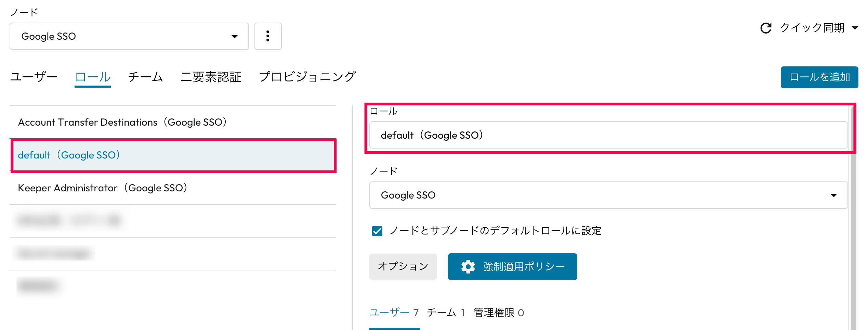Switch to role's チーム 1 sub-tab

tap(446, 313)
